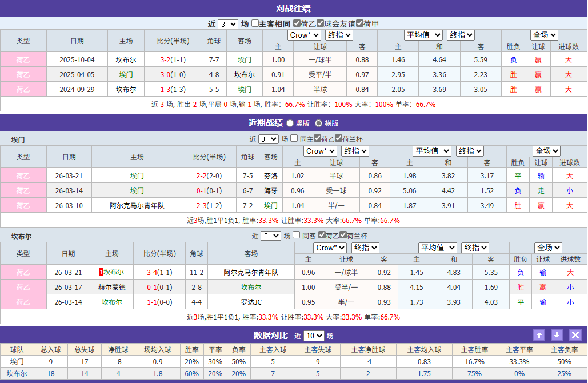Open the 近 10 场 dropdown in 数据对比

[x=314, y=336]
